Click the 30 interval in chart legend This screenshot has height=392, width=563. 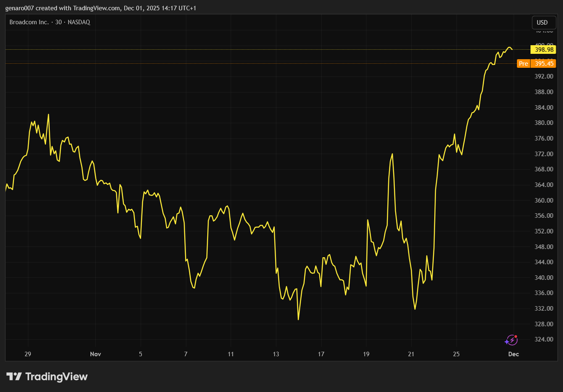tap(58, 22)
